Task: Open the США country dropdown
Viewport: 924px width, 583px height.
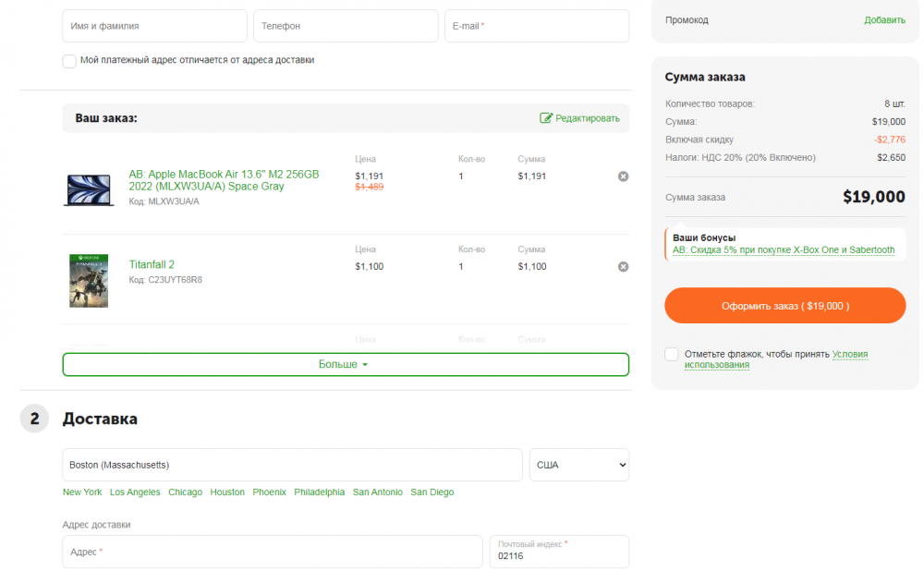Action: [578, 465]
